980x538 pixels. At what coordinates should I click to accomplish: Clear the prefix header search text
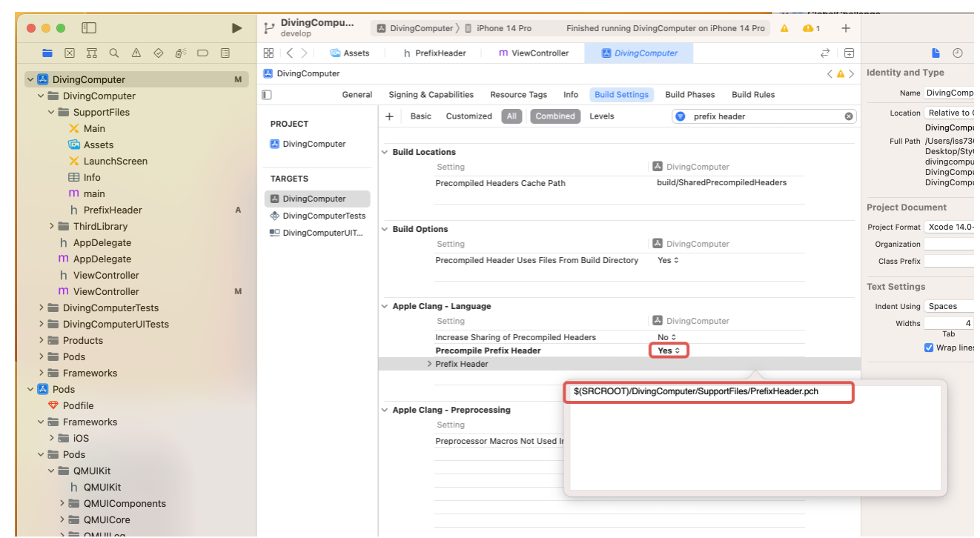[x=849, y=116]
